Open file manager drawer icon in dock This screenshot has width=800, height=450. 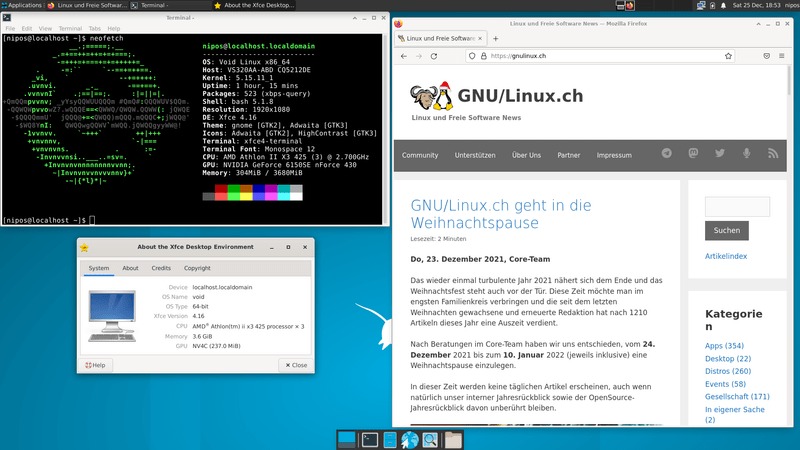(x=390, y=440)
